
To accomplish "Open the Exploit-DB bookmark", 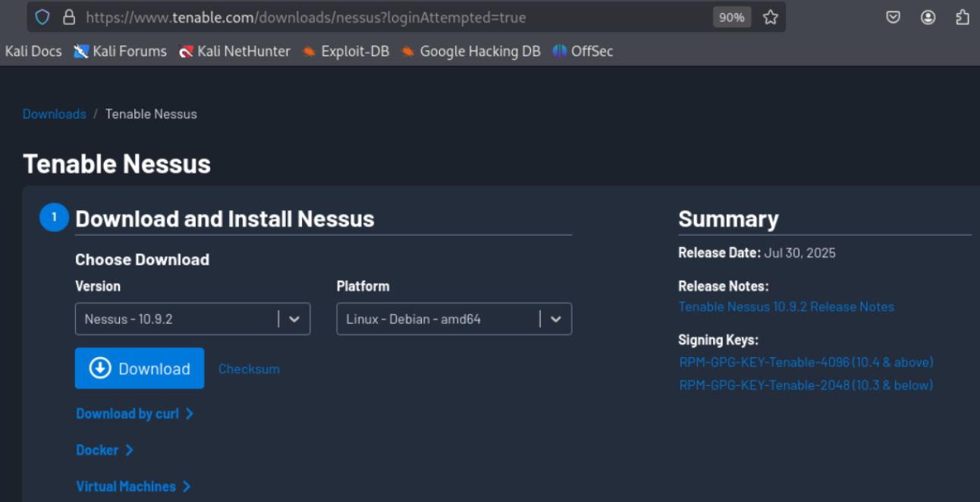I will coord(346,52).
